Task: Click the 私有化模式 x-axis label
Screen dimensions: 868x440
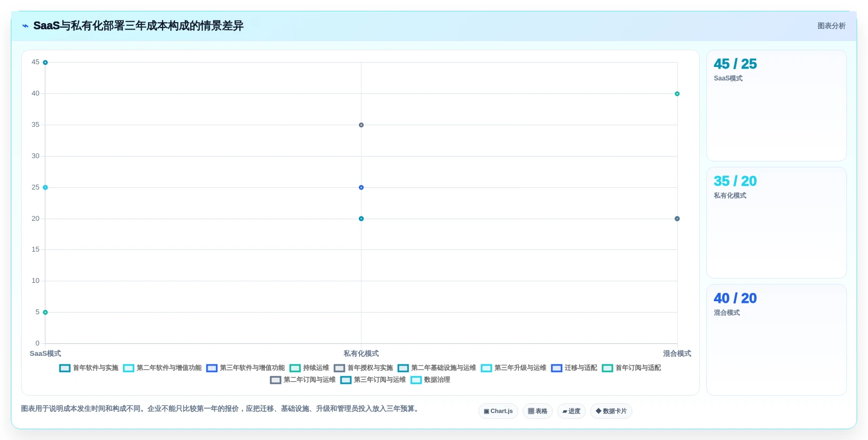Action: pos(361,354)
